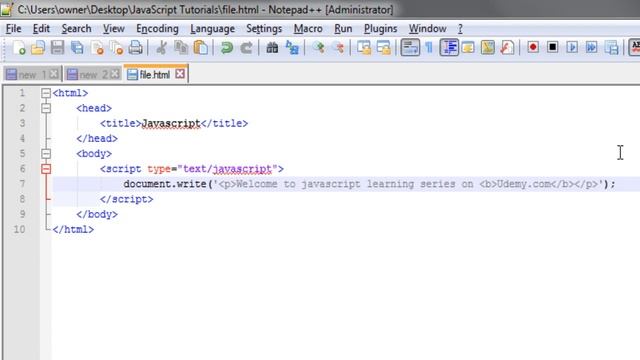Screen dimensions: 640x360
Task: Open the Macro menu
Action: 308,29
